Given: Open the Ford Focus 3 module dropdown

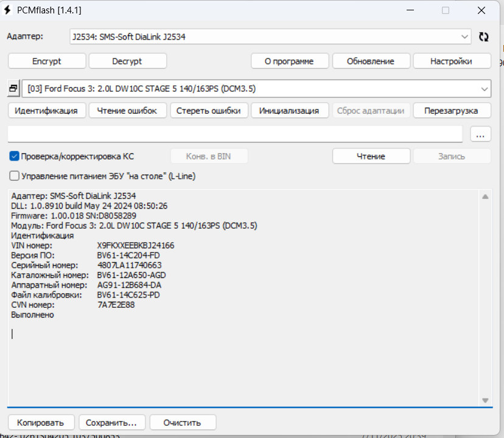Looking at the screenshot, I should pos(485,89).
